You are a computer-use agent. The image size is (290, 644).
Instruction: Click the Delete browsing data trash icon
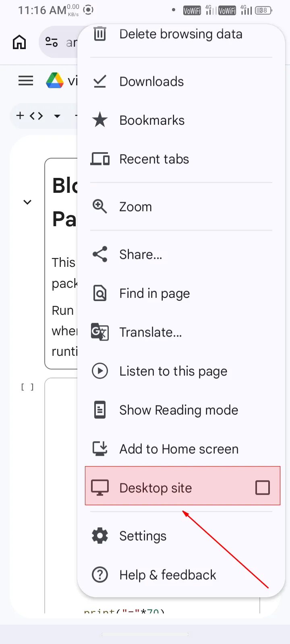coord(100,34)
